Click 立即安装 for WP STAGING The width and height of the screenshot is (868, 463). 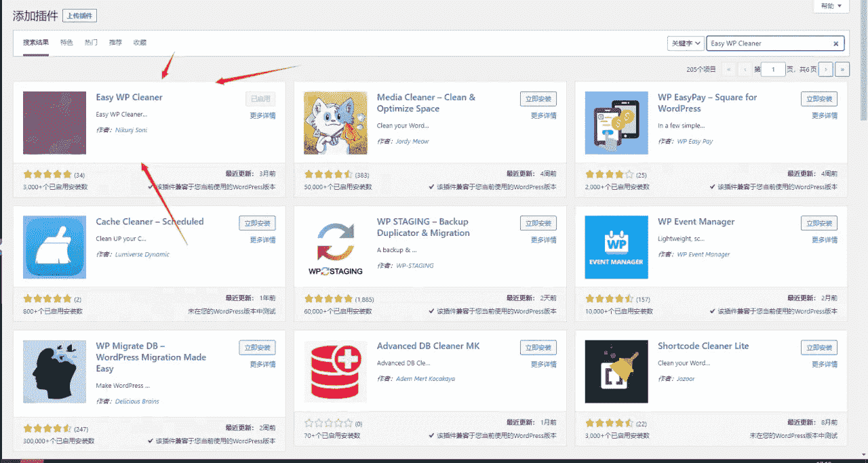(x=538, y=223)
